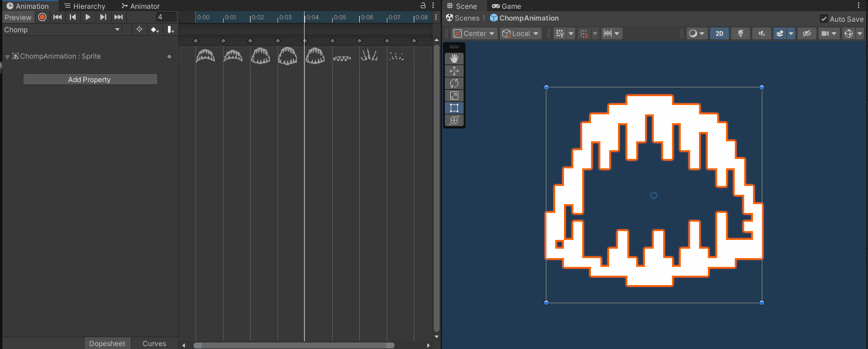The width and height of the screenshot is (868, 349).
Task: Click the sprite's top-left rect handle
Action: click(x=546, y=87)
